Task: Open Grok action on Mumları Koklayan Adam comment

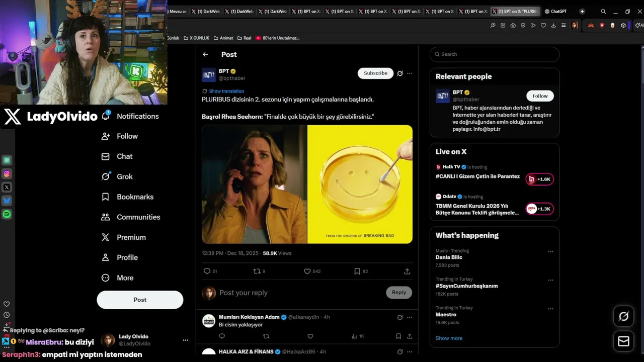Action: 400,317
